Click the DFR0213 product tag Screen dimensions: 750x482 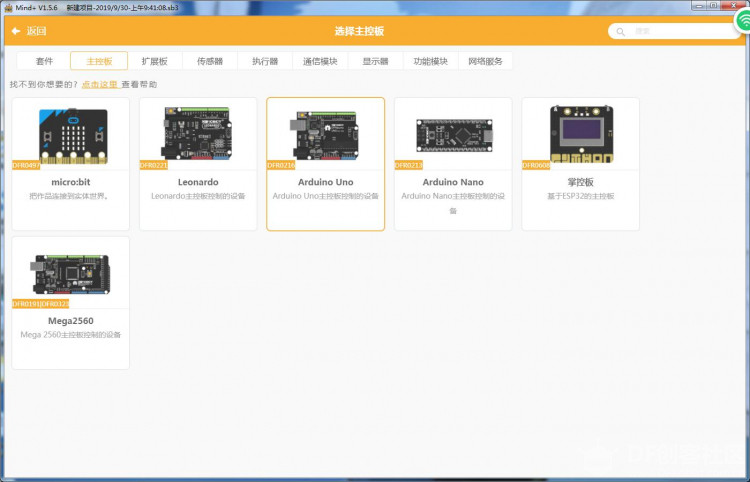click(408, 165)
